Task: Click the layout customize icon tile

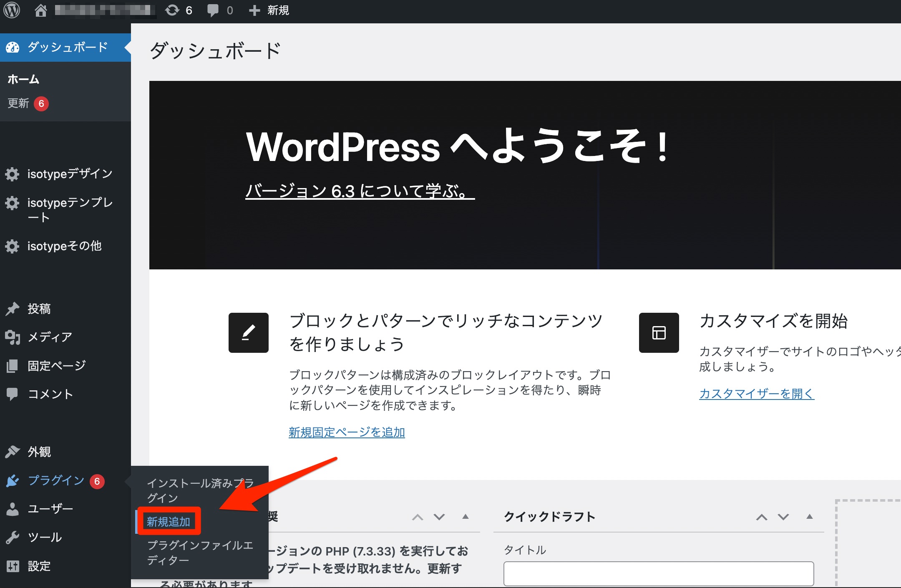Action: [x=659, y=333]
